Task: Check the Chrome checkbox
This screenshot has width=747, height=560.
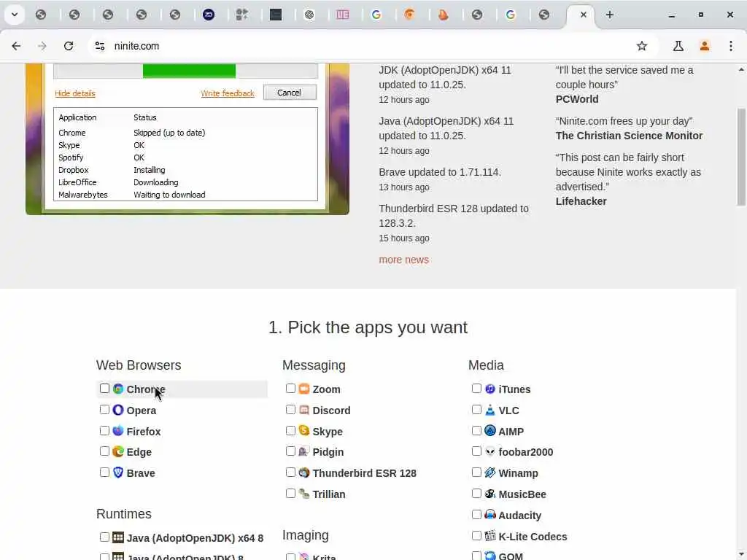Action: tap(104, 389)
